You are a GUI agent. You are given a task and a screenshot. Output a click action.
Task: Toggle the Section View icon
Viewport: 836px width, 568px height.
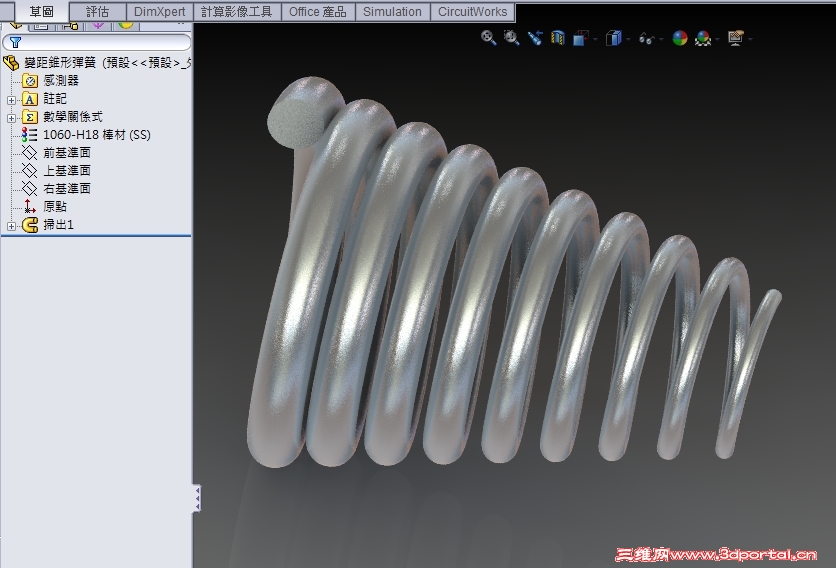[558, 38]
